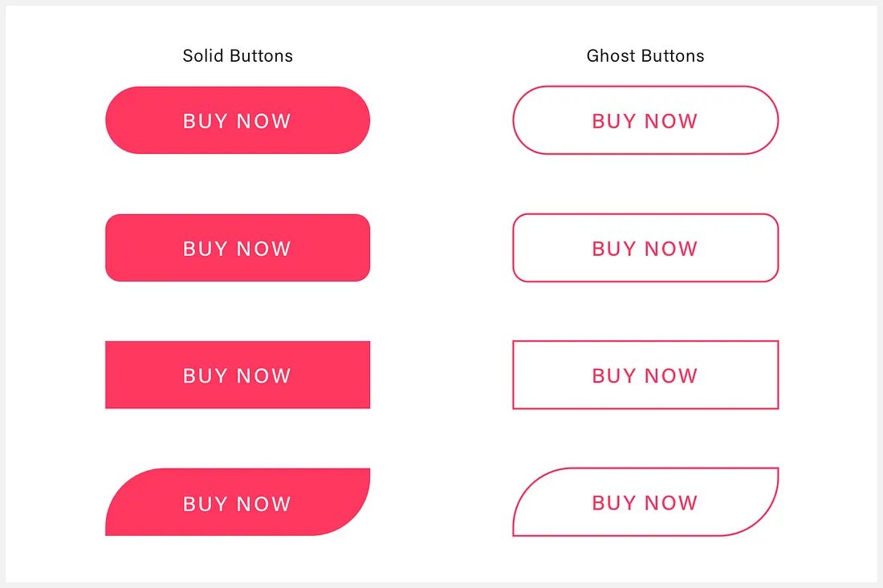Screen dimensions: 883x588
Task: Click the solid pill-shaped BUY NOW button
Action: (x=238, y=120)
